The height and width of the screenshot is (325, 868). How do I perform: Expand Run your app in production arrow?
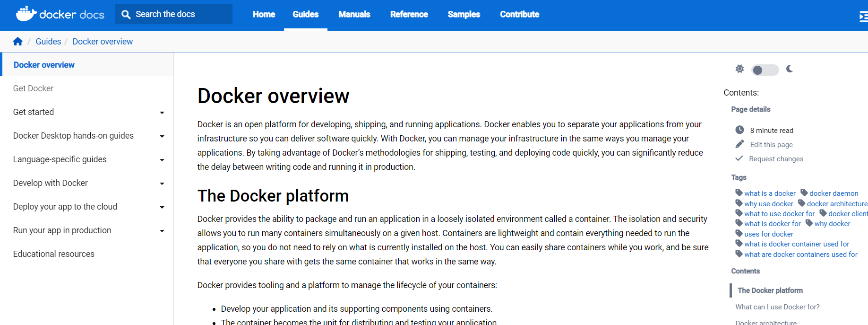coord(162,231)
